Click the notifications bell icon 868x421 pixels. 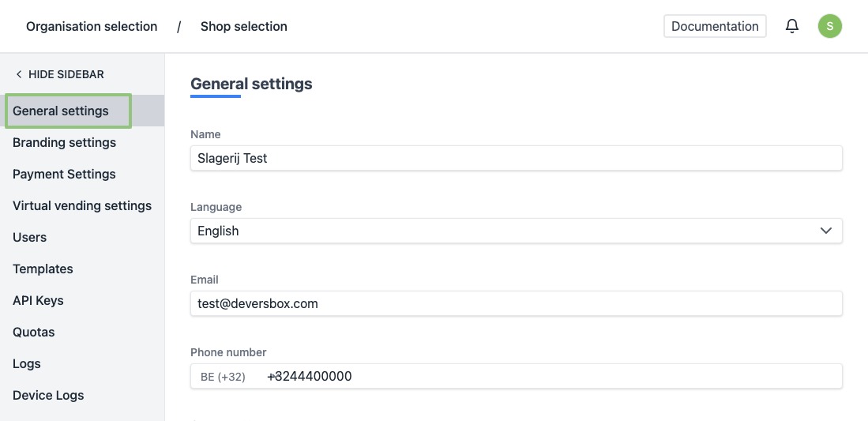(x=792, y=27)
